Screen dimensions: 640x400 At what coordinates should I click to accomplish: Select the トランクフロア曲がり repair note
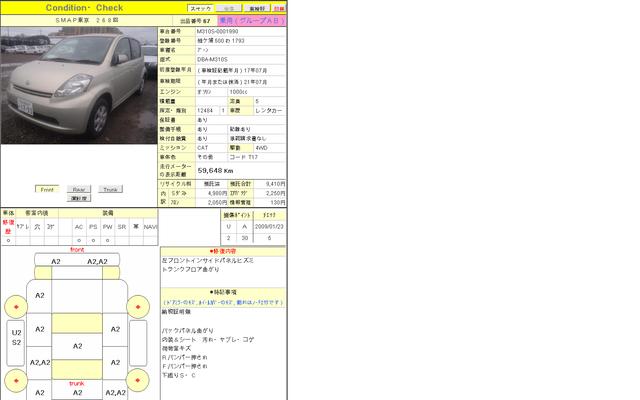(191, 270)
